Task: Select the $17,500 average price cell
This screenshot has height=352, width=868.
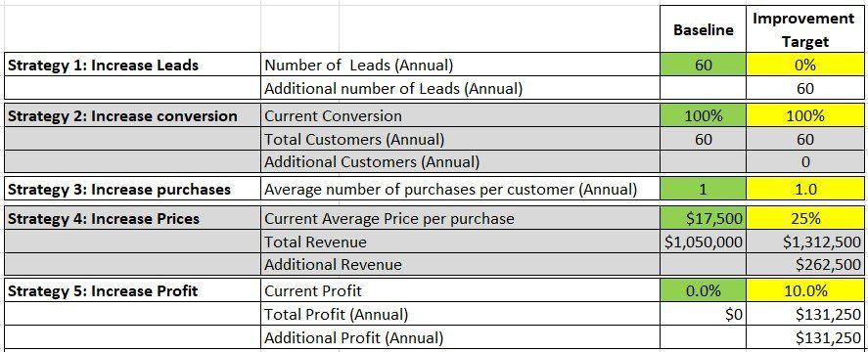Action: 703,218
